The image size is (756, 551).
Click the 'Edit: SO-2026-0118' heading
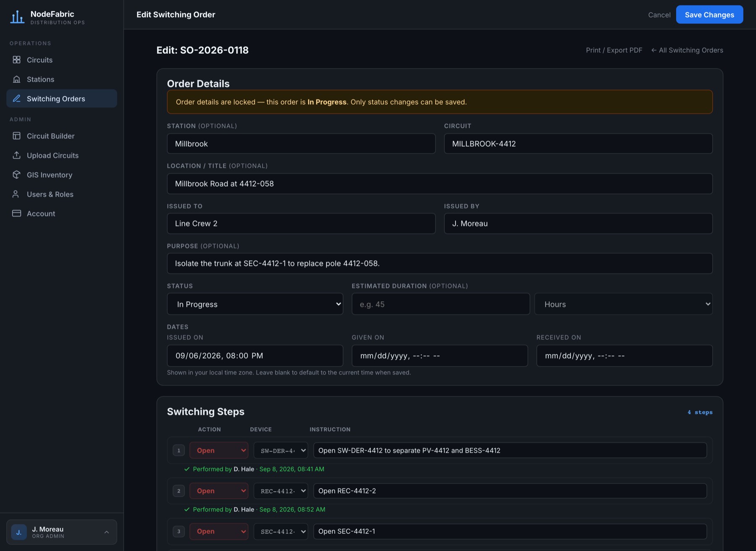(x=202, y=50)
